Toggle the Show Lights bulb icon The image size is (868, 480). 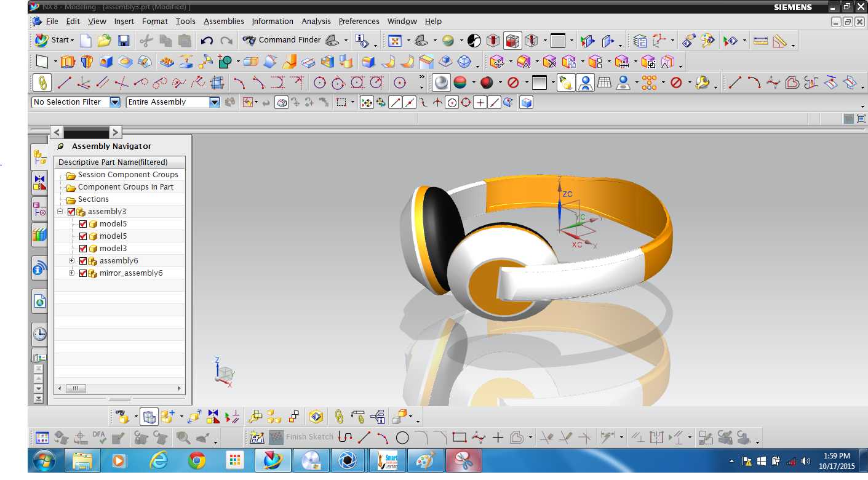(566, 82)
